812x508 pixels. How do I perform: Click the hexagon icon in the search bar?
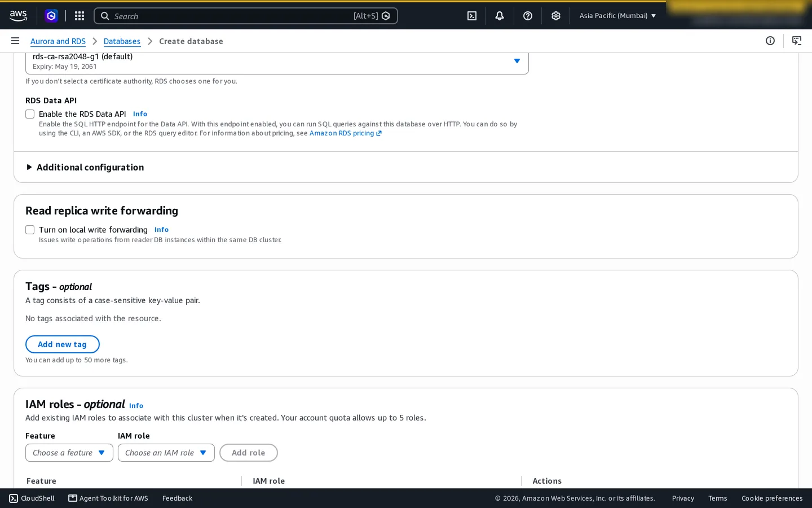(386, 16)
